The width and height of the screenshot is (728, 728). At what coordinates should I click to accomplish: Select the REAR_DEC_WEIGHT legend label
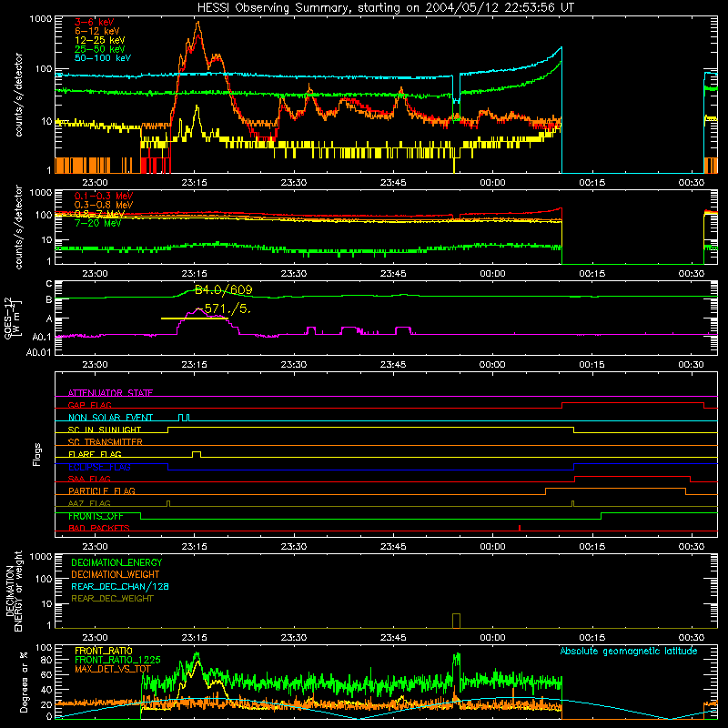(x=112, y=599)
